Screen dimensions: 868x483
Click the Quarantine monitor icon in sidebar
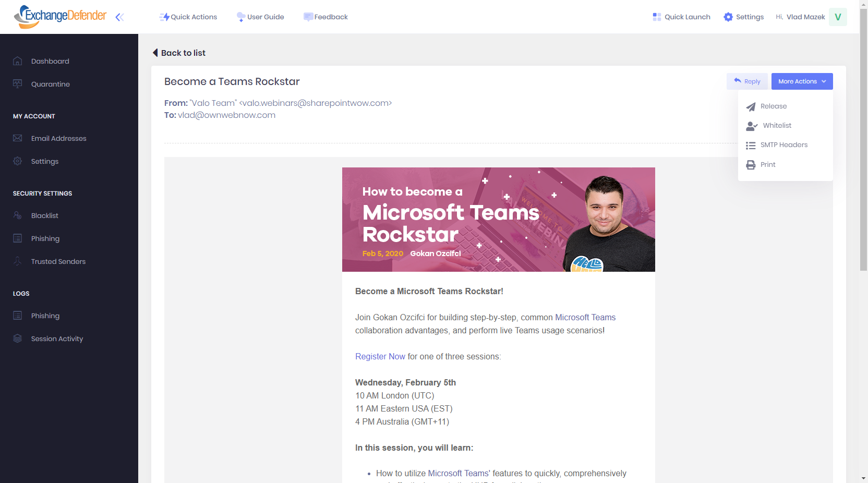[18, 84]
